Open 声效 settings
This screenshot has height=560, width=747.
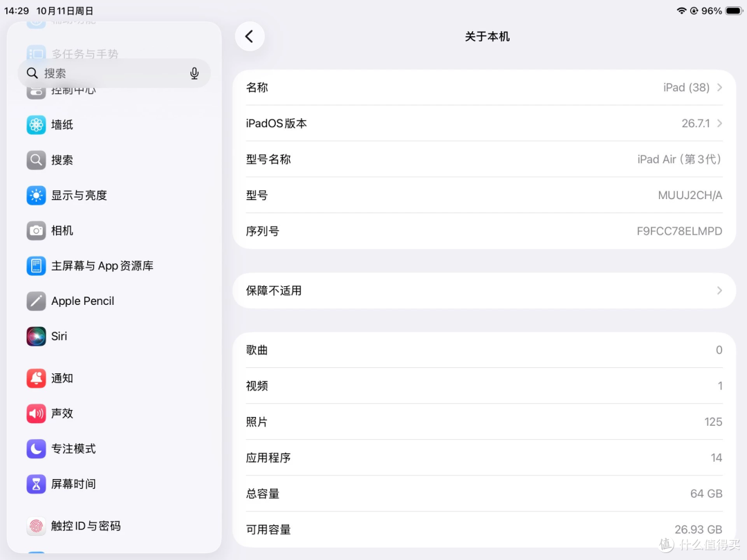coord(114,413)
